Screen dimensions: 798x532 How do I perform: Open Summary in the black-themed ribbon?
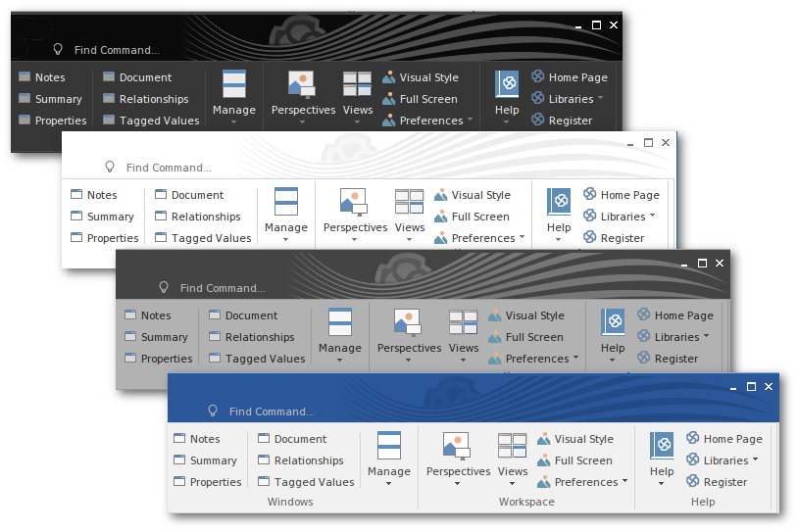click(x=58, y=99)
